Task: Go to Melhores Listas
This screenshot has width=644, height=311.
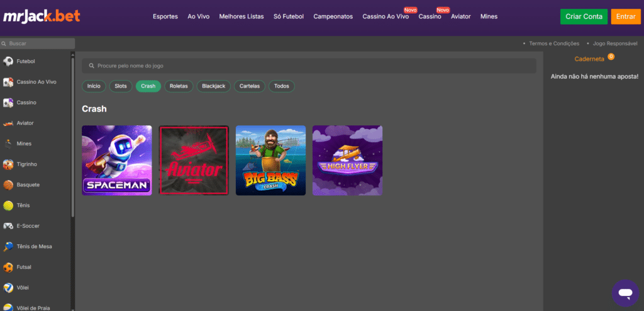Action: click(241, 16)
